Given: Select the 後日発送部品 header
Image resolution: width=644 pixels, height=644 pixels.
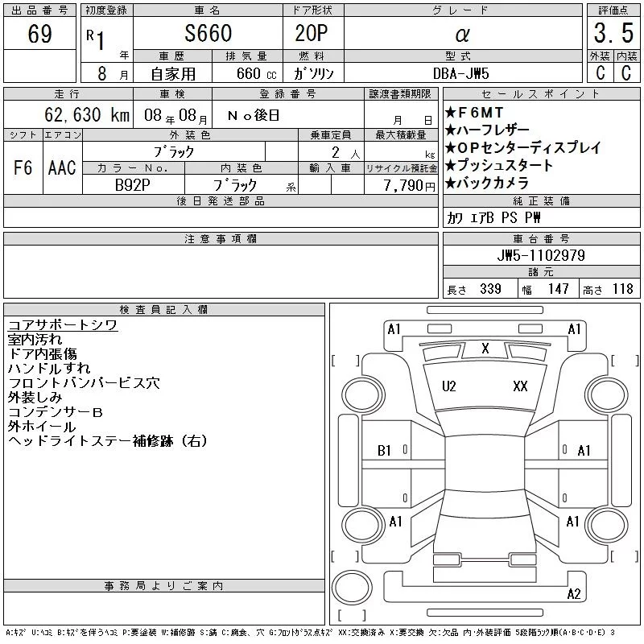Looking at the screenshot, I should tap(221, 200).
